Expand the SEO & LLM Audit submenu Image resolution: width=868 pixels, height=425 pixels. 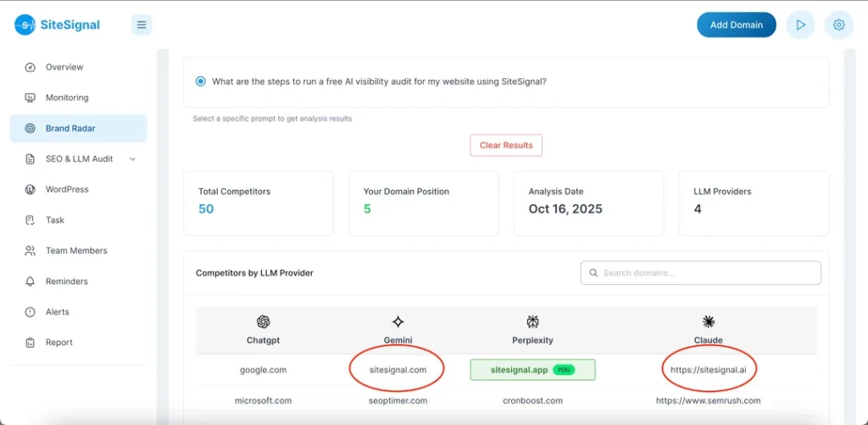(132, 159)
